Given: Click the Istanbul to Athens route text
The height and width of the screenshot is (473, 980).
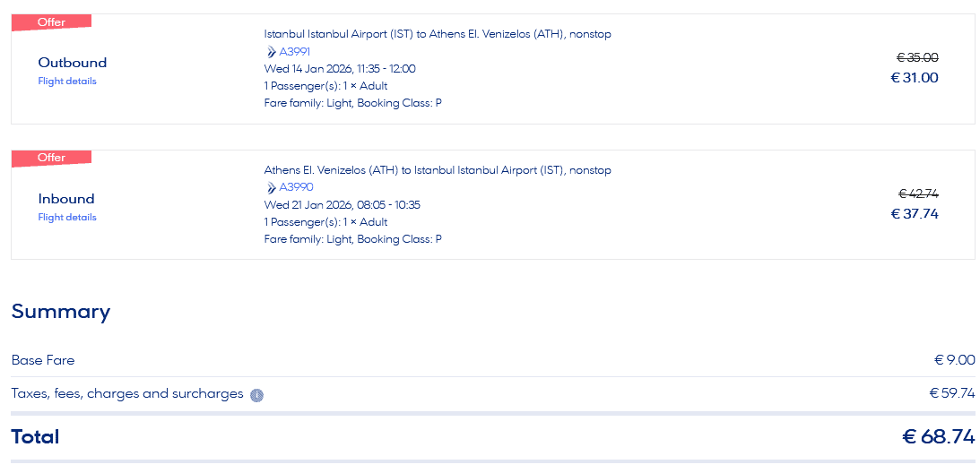Looking at the screenshot, I should [438, 34].
